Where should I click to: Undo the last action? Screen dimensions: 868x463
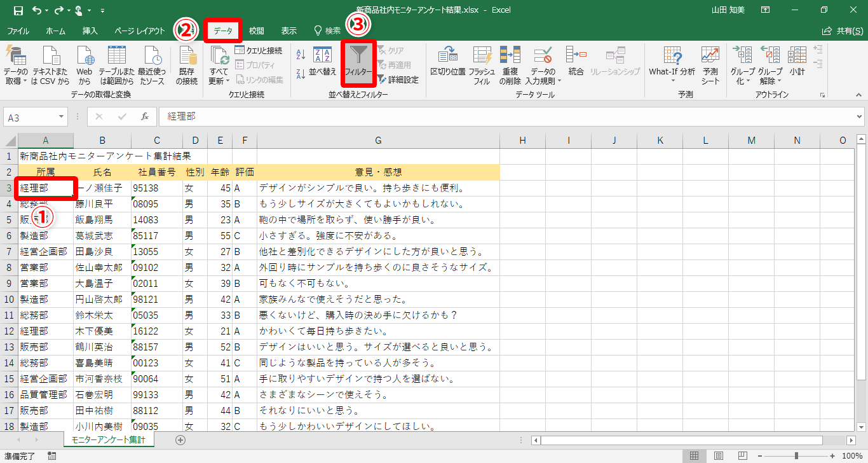click(x=37, y=10)
